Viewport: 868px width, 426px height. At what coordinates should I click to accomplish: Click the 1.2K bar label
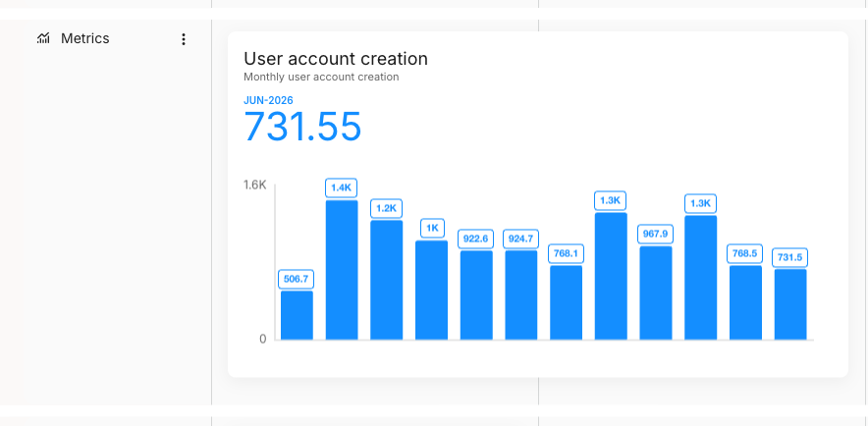tap(387, 208)
